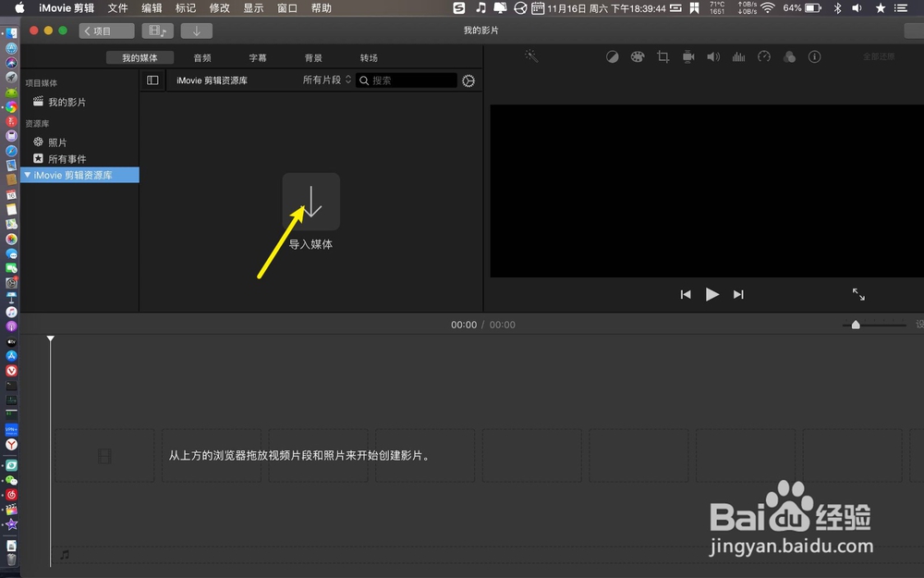Open the video stabilization camera tool

coord(688,56)
